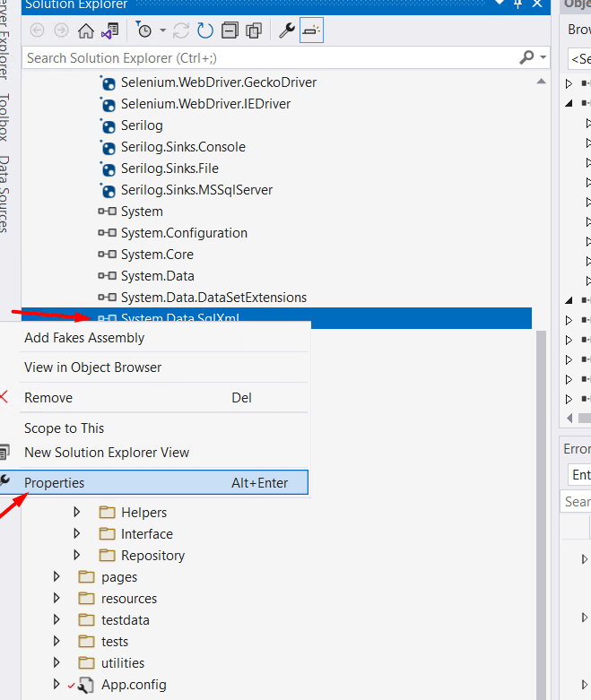Select the System.Core reference
591x700 pixels.
157,255
